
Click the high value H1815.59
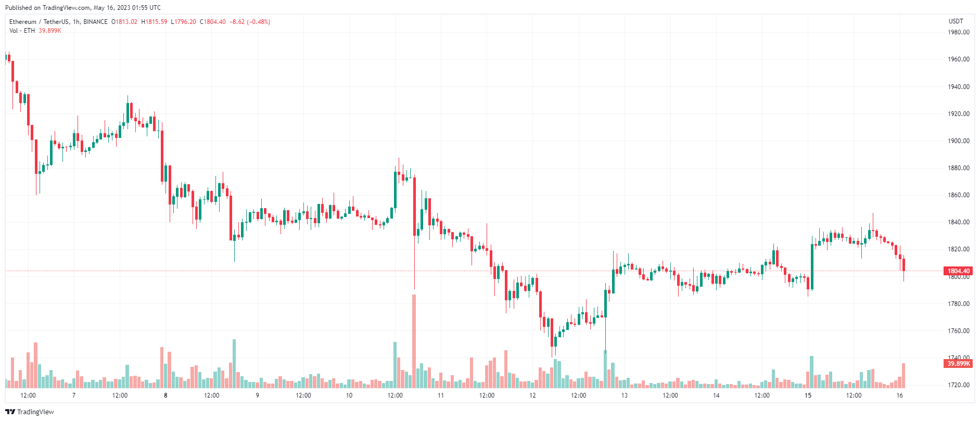(x=154, y=22)
